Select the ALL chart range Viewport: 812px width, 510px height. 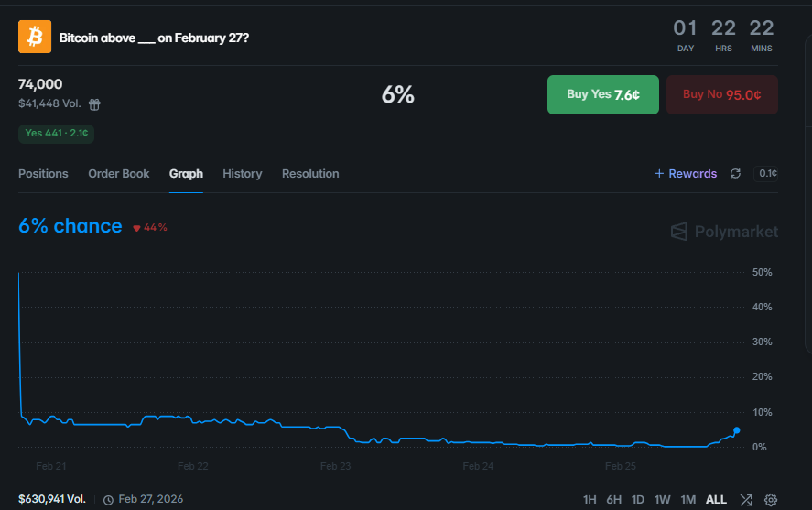(x=716, y=500)
